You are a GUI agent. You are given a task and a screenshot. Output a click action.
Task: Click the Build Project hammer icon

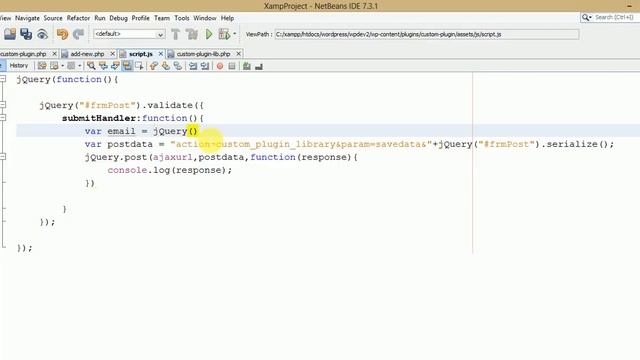tap(176, 34)
